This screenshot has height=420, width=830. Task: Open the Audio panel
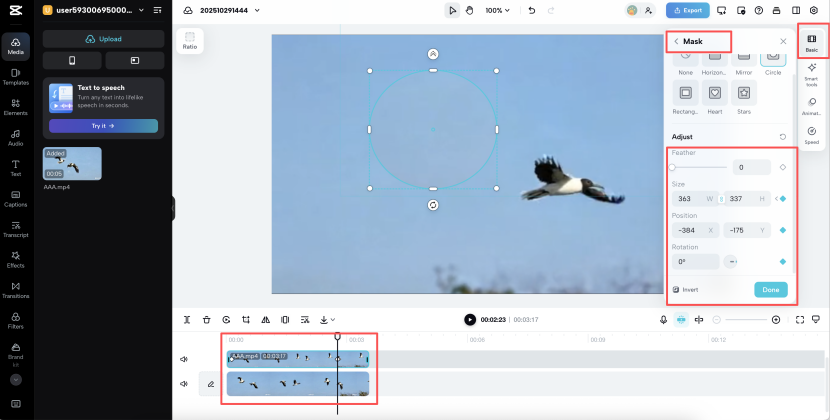[15, 138]
